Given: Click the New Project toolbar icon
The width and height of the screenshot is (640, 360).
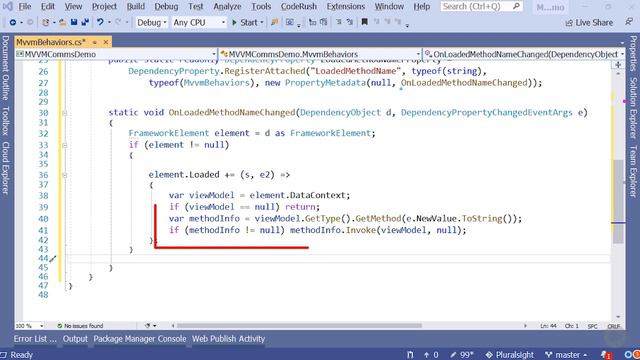Looking at the screenshot, I should pyautogui.click(x=45, y=22).
